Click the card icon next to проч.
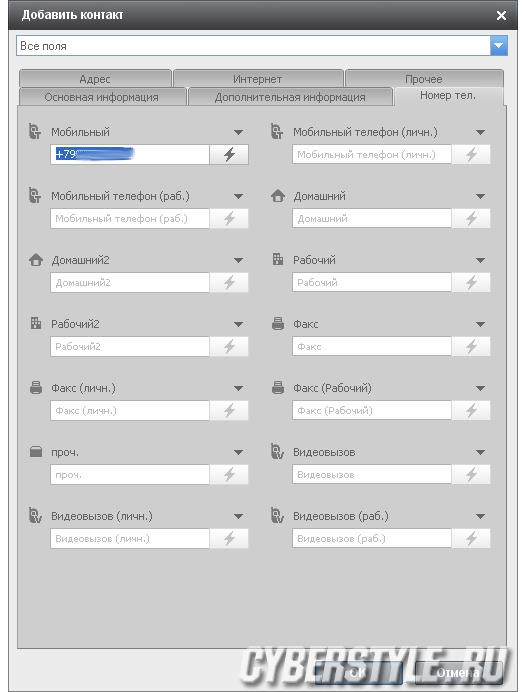This screenshot has height=692, width=525. click(36, 452)
